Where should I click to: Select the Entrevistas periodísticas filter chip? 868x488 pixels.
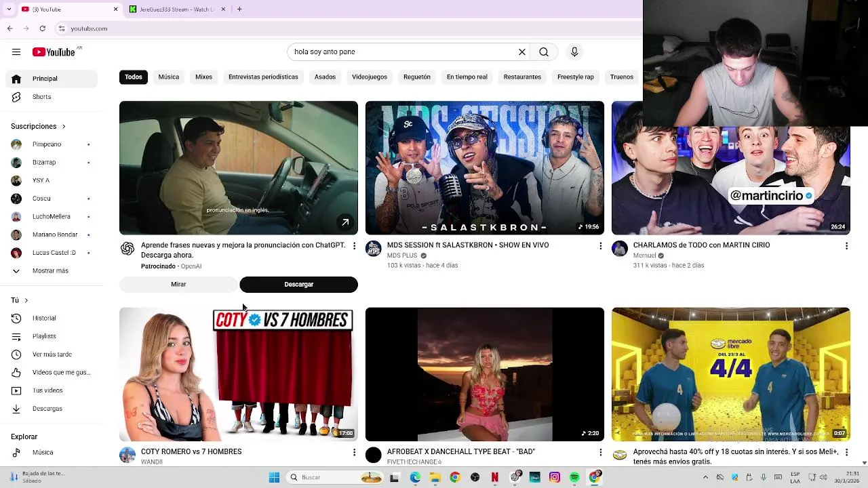coord(263,77)
